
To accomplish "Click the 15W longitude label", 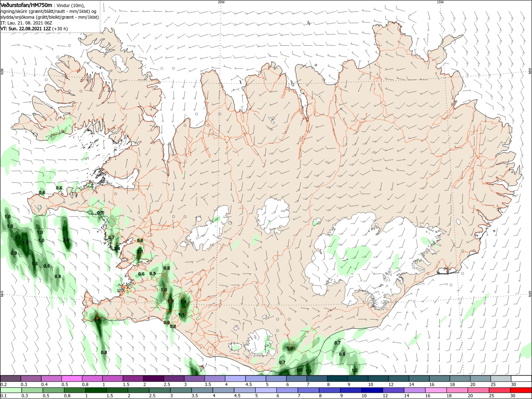I will pyautogui.click(x=440, y=2).
